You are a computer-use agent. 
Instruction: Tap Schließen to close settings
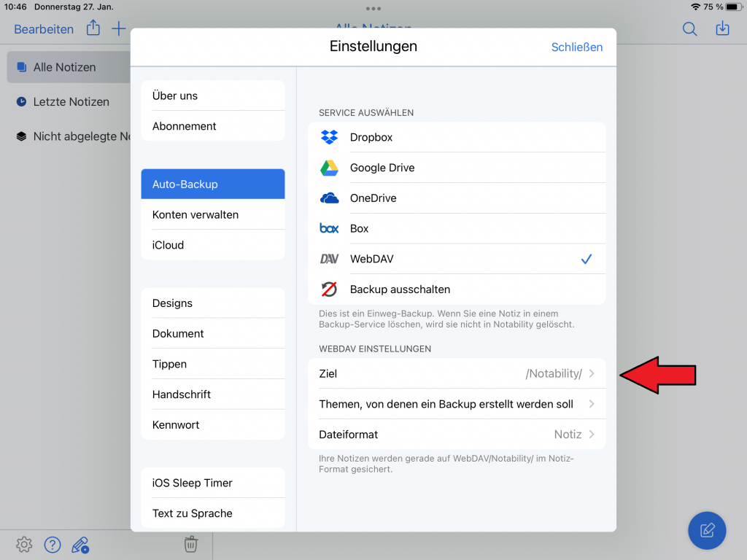click(576, 47)
